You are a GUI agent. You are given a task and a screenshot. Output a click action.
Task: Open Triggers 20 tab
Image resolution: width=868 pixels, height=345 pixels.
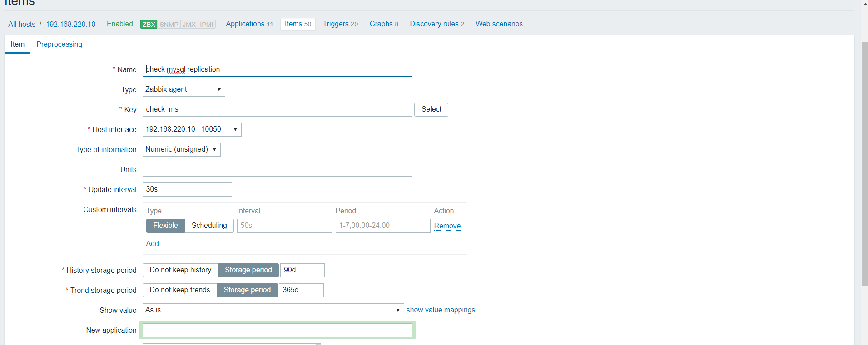point(340,24)
